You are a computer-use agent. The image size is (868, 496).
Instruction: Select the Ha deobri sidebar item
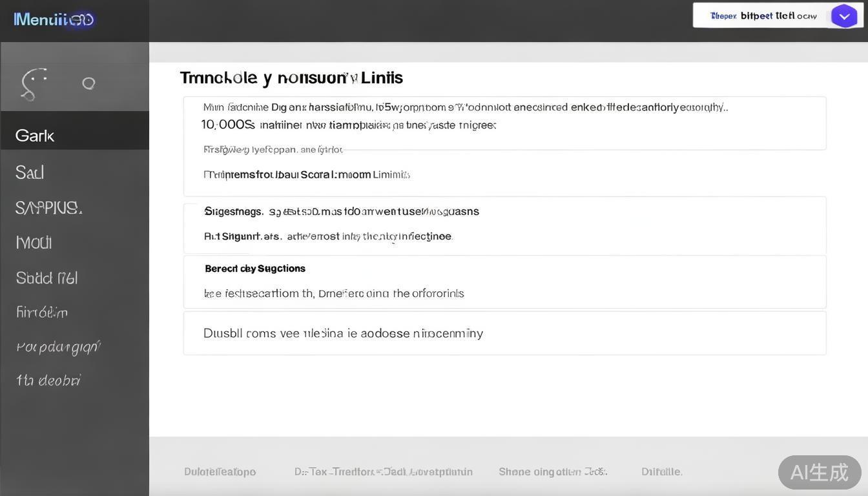point(48,380)
